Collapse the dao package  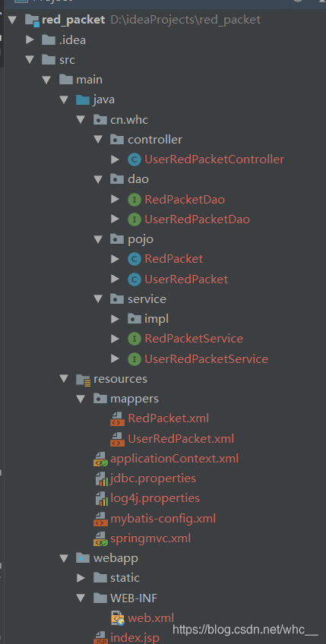pos(98,179)
